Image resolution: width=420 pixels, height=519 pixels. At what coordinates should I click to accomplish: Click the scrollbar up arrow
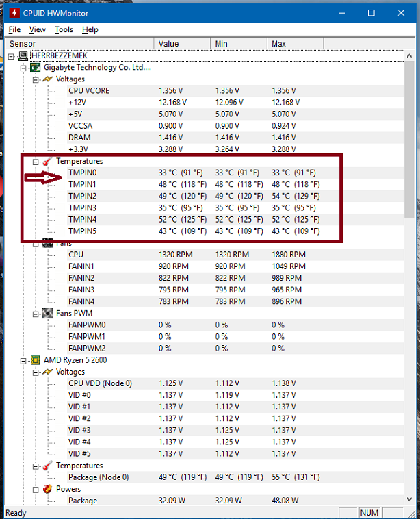point(409,55)
